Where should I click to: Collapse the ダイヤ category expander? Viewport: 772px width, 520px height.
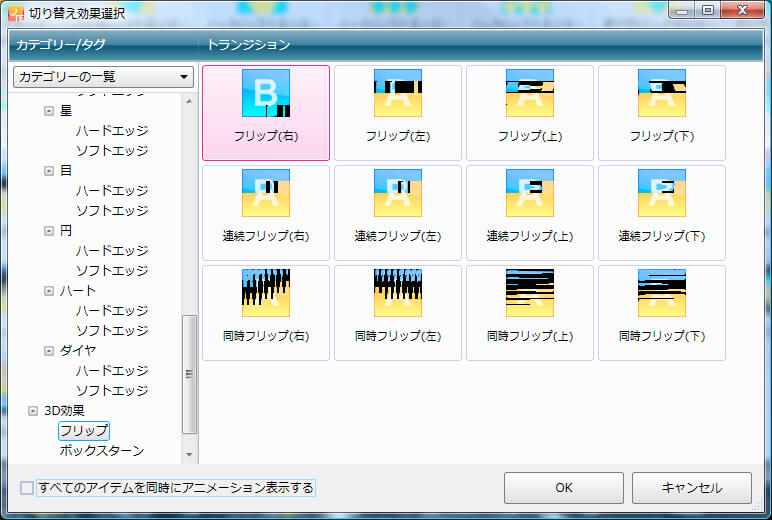click(x=49, y=351)
